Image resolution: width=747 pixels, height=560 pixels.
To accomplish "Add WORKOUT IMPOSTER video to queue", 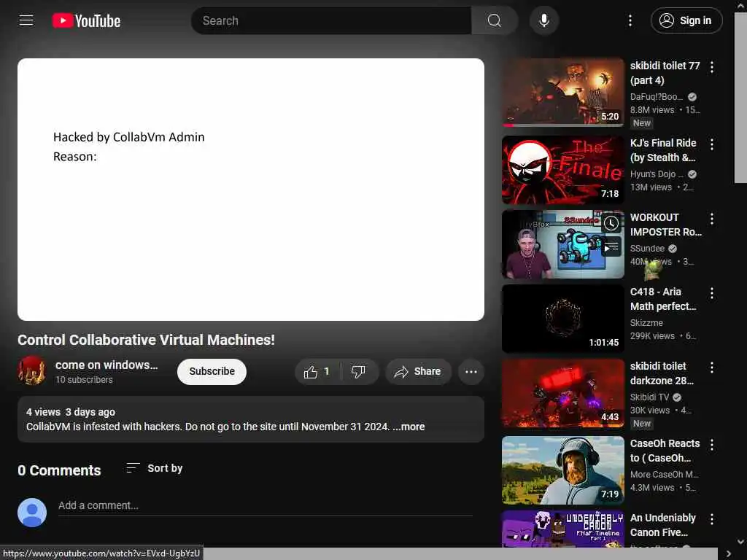I will [x=611, y=246].
